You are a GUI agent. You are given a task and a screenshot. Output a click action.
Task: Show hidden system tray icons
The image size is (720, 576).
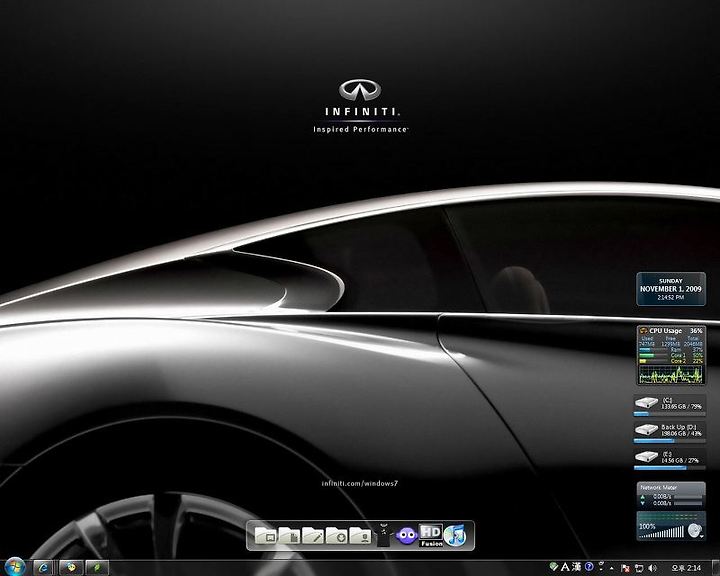(x=612, y=569)
